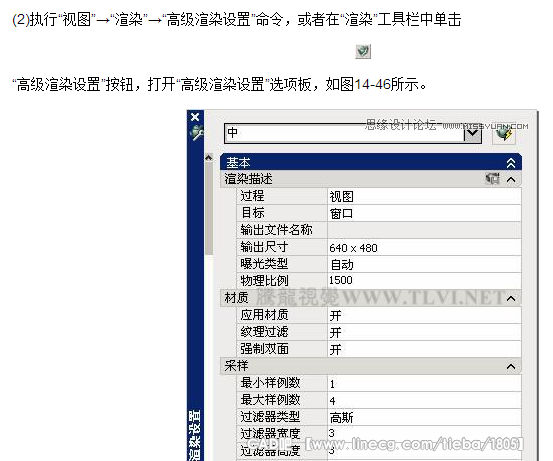
Task: Click the 采样 group header
Action: point(371,366)
